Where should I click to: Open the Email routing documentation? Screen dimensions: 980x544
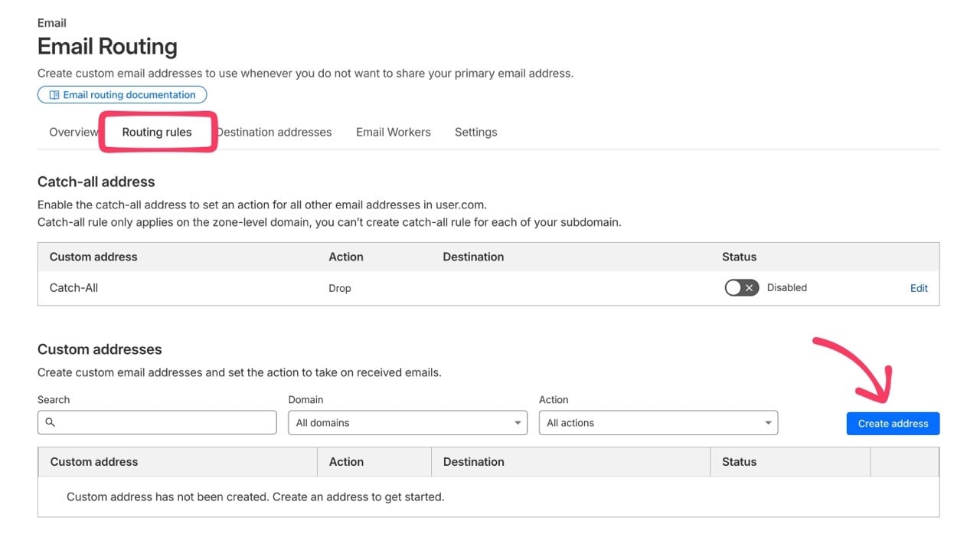tap(121, 94)
